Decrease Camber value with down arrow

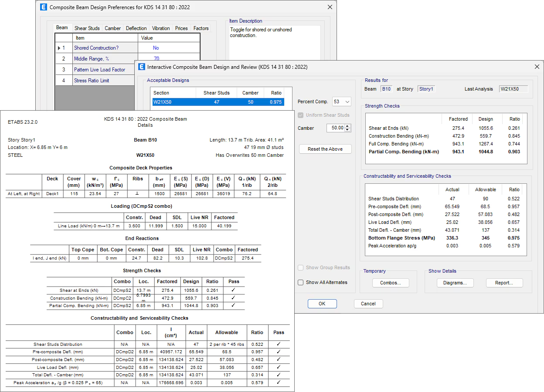point(347,130)
